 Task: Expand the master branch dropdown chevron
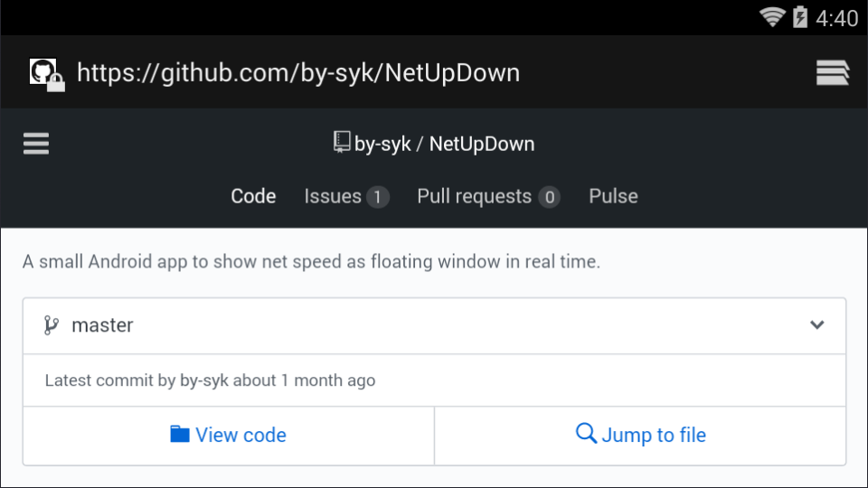tap(817, 325)
